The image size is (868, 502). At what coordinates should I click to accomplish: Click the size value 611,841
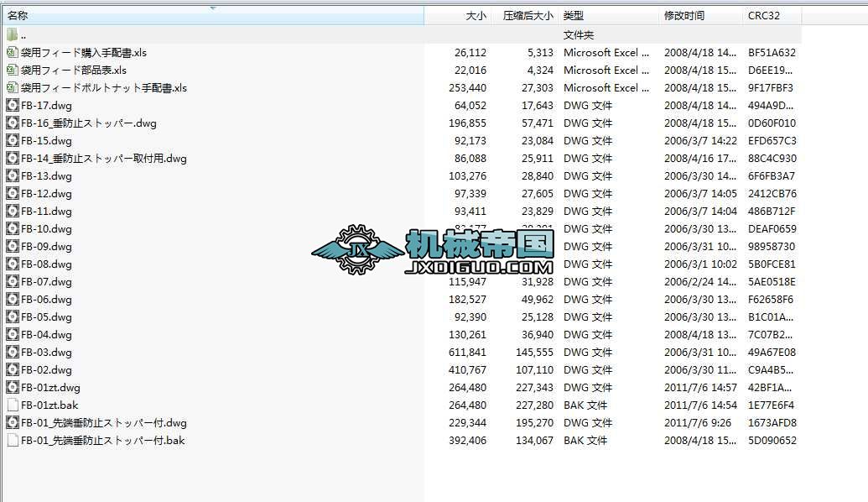(468, 353)
